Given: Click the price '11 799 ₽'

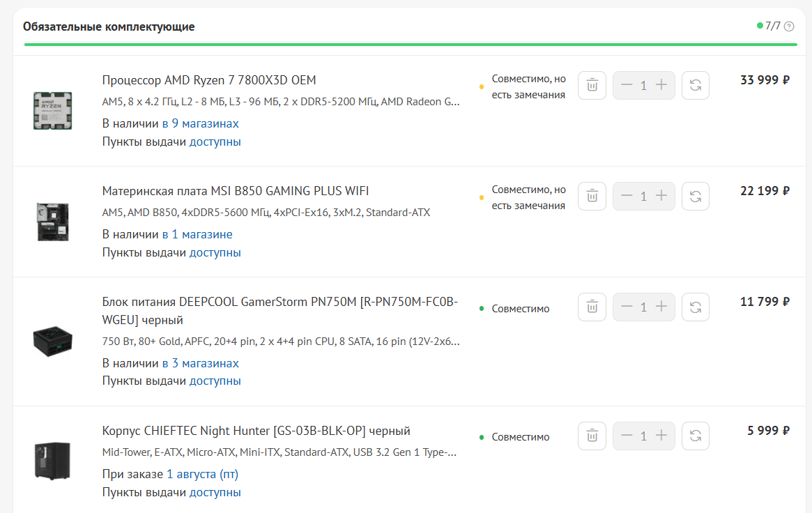Looking at the screenshot, I should [x=765, y=301].
